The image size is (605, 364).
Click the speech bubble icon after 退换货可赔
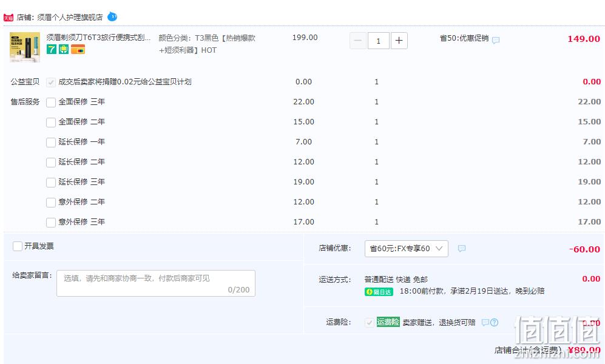point(485,322)
